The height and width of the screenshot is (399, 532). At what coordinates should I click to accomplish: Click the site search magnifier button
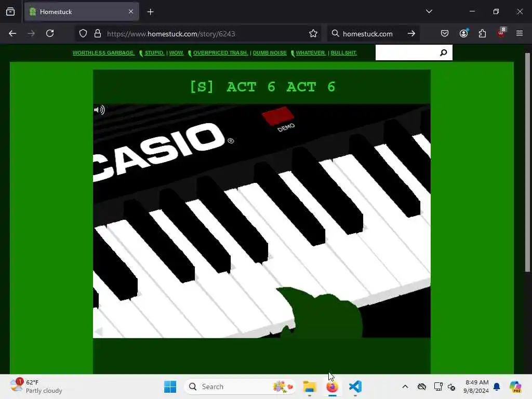tap(444, 52)
